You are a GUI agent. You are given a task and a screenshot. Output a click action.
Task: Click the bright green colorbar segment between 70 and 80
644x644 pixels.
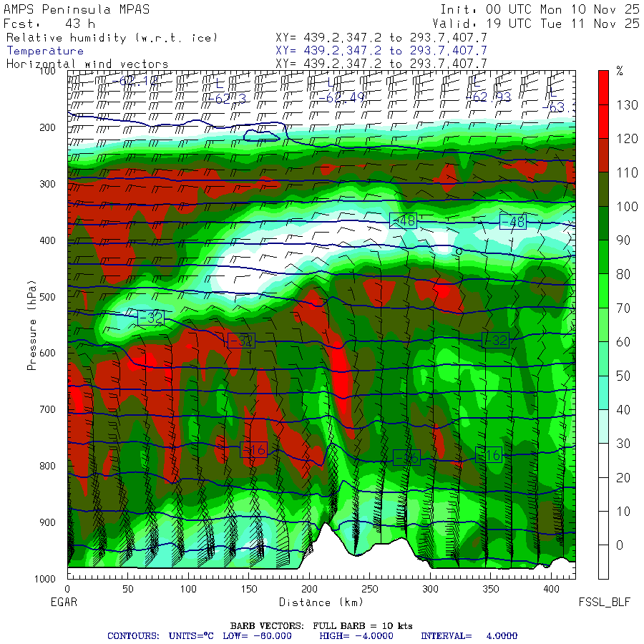click(603, 291)
